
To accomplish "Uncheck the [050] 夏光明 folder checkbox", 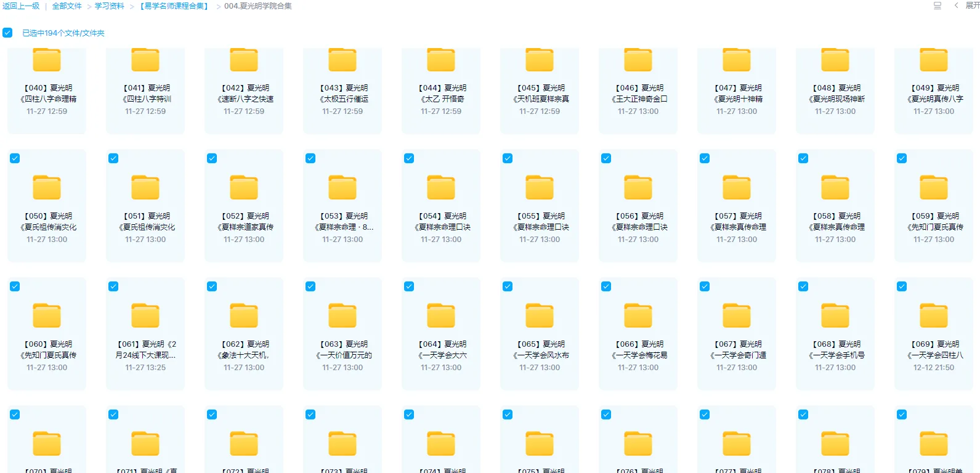I will point(15,158).
